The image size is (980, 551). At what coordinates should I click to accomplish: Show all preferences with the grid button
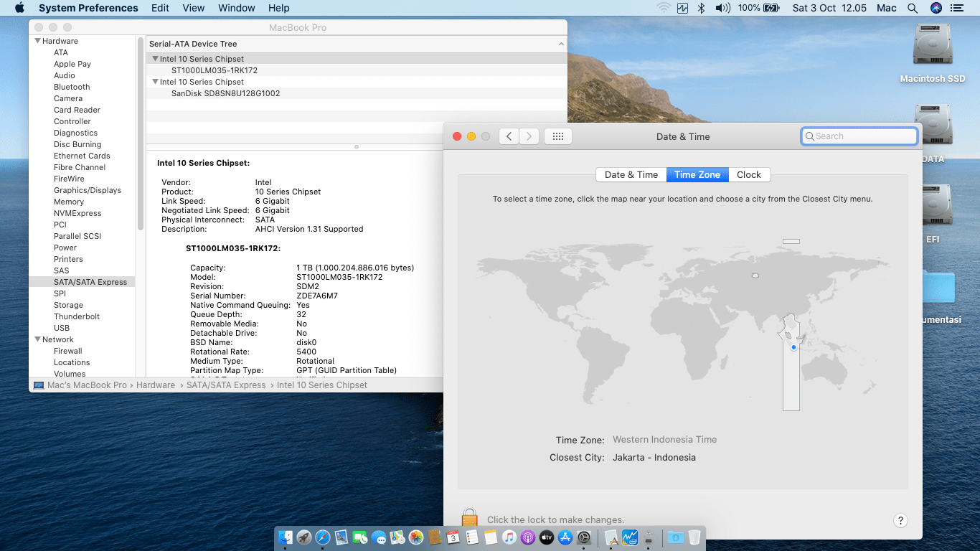coord(558,136)
